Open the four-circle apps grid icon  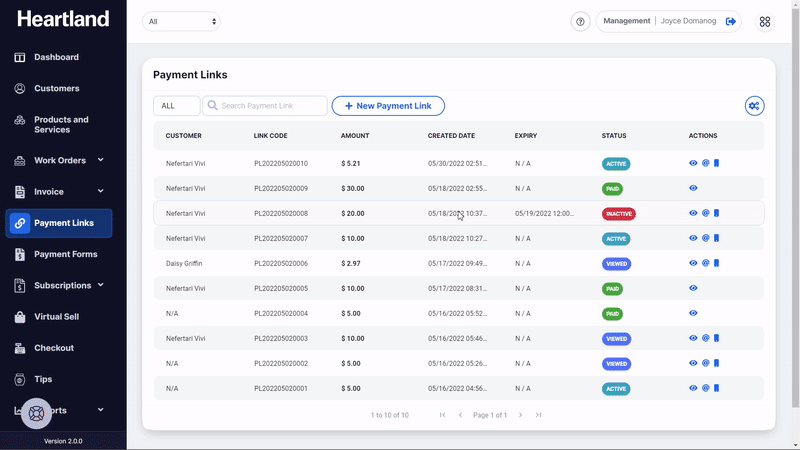pyautogui.click(x=765, y=22)
